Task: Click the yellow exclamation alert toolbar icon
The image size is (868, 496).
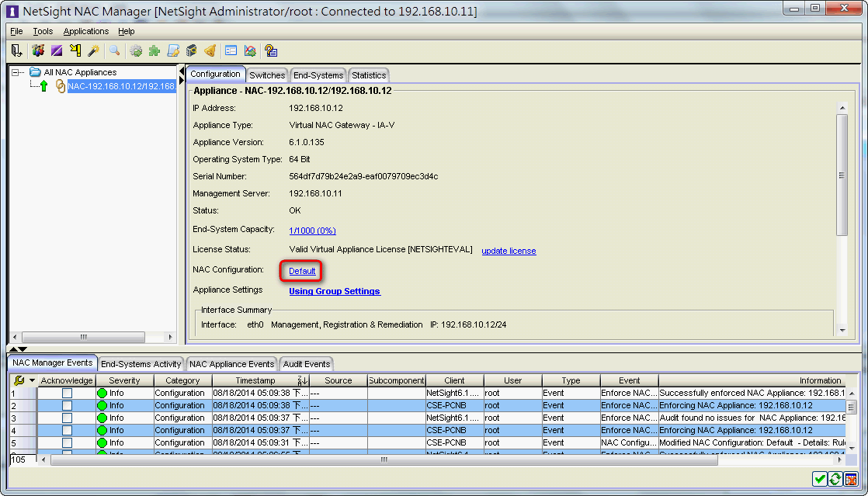Action: pyautogui.click(x=75, y=51)
